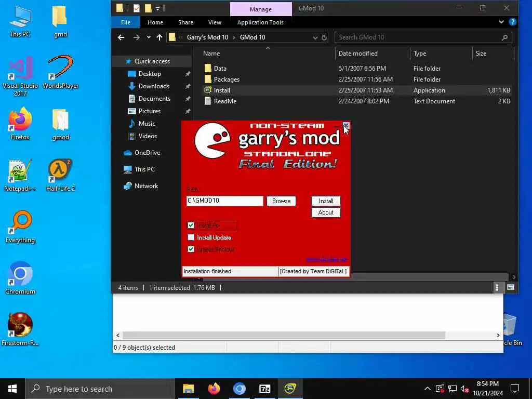This screenshot has width=532, height=399.
Task: Open the gmod zipped folder on desktop
Action: (60, 124)
